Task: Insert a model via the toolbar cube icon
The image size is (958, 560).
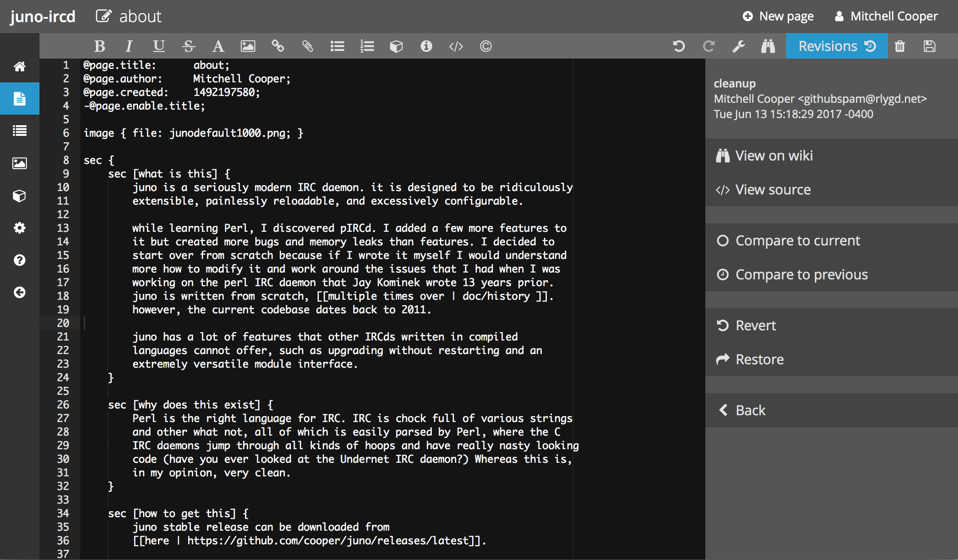Action: point(396,46)
